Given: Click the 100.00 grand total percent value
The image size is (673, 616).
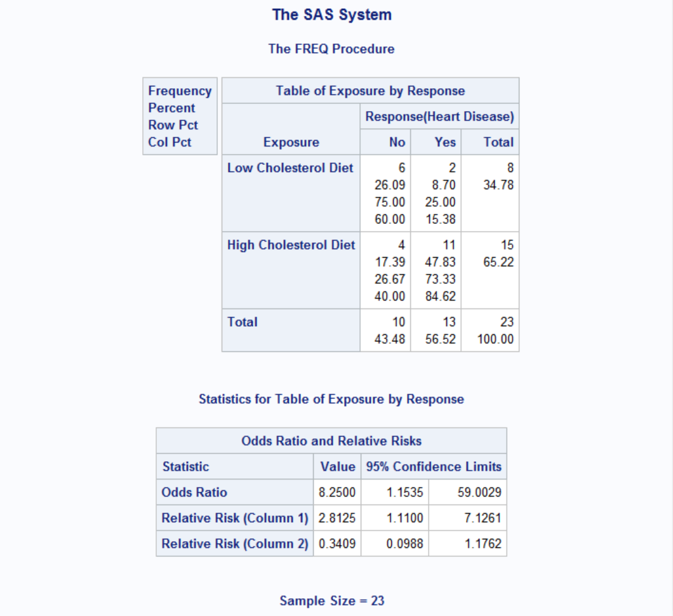Looking at the screenshot, I should coord(495,339).
